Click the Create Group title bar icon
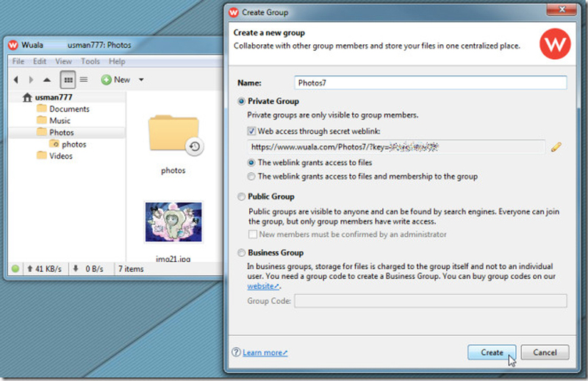The width and height of the screenshot is (588, 381). coord(234,13)
